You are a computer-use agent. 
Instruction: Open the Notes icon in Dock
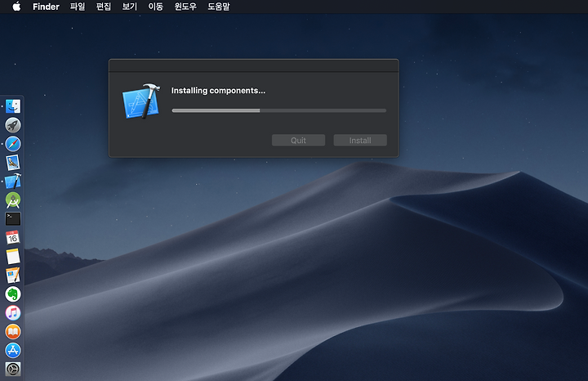click(x=13, y=257)
